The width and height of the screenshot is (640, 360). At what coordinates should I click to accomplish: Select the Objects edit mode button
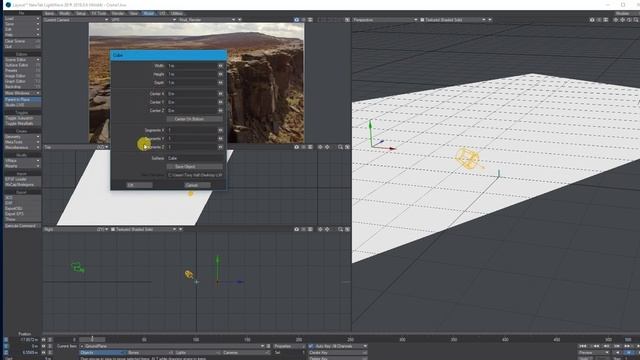coord(102,352)
